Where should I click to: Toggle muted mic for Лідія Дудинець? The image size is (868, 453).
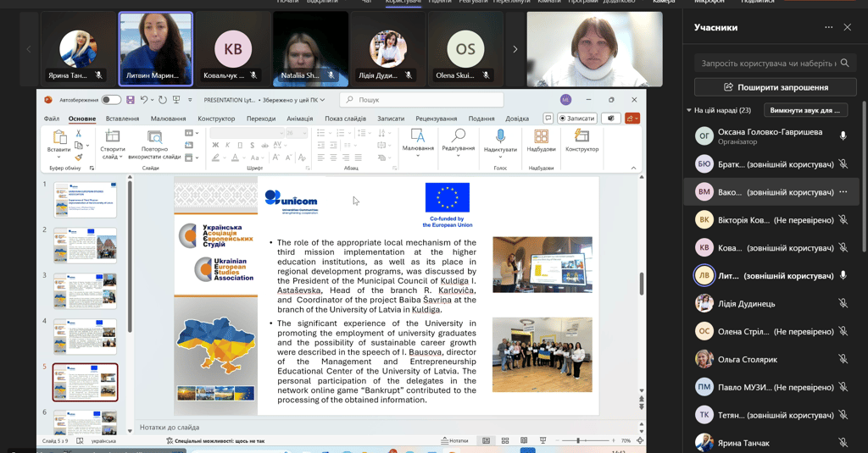[843, 304]
